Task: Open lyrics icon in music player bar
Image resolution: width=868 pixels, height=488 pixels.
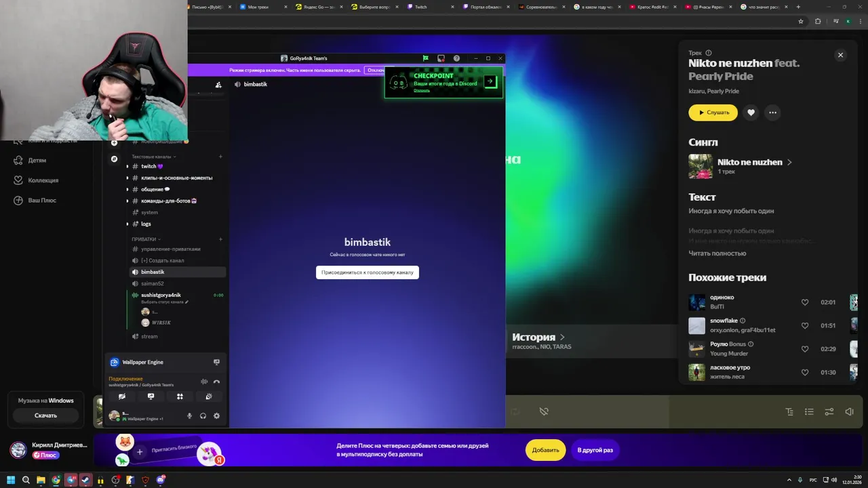Action: (x=789, y=411)
